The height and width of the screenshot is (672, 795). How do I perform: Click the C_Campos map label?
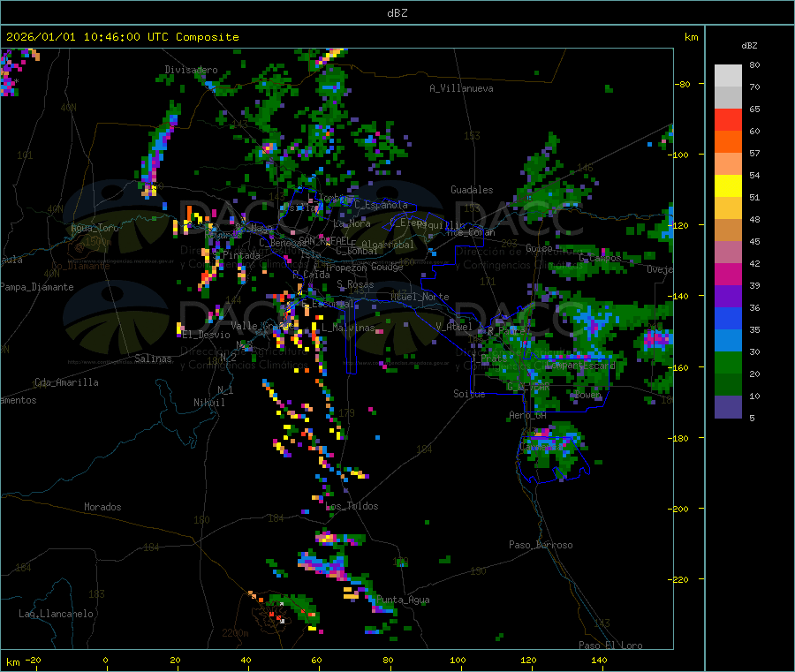click(600, 259)
